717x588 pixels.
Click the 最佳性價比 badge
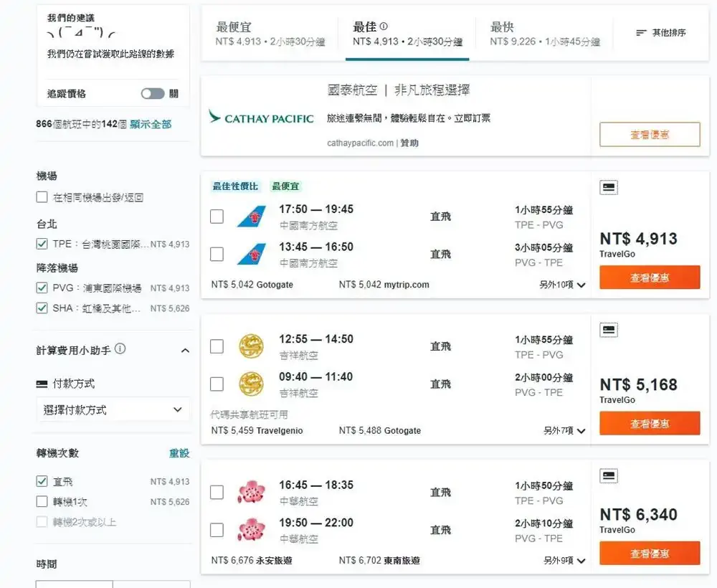coord(235,186)
